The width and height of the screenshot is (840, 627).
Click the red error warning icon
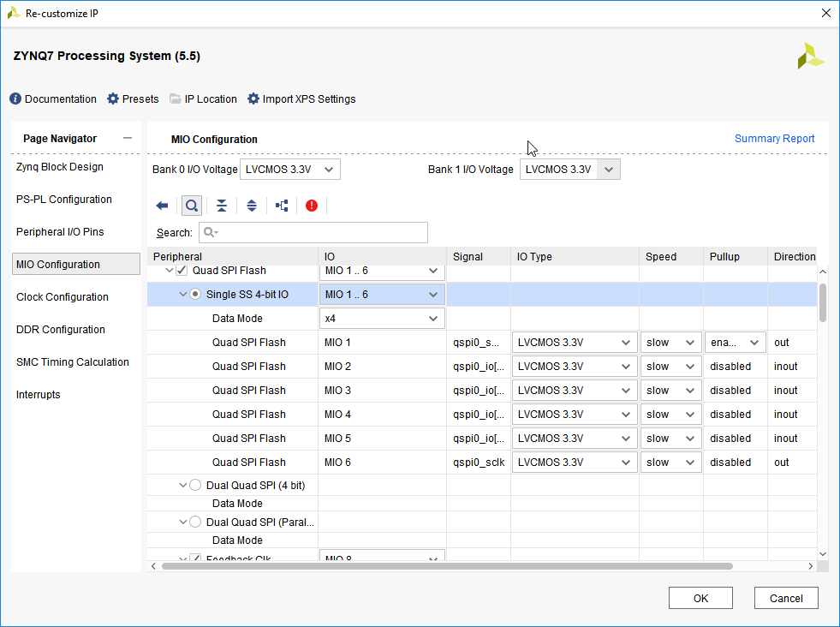point(312,206)
